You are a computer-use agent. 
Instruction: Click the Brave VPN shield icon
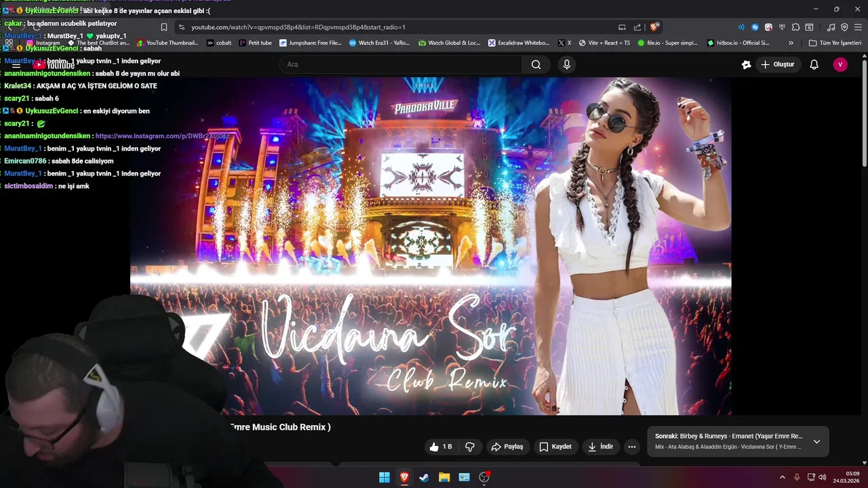click(844, 27)
